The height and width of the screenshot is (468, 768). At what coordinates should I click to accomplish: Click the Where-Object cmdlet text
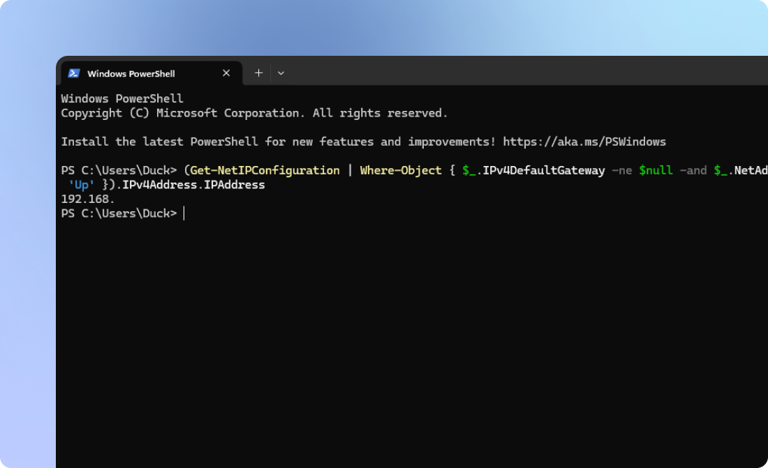(401, 170)
